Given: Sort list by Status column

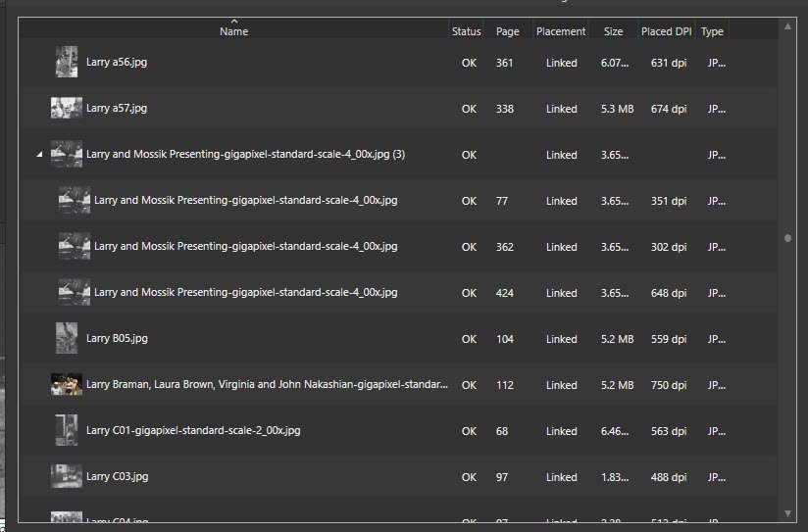Looking at the screenshot, I should click(466, 31).
